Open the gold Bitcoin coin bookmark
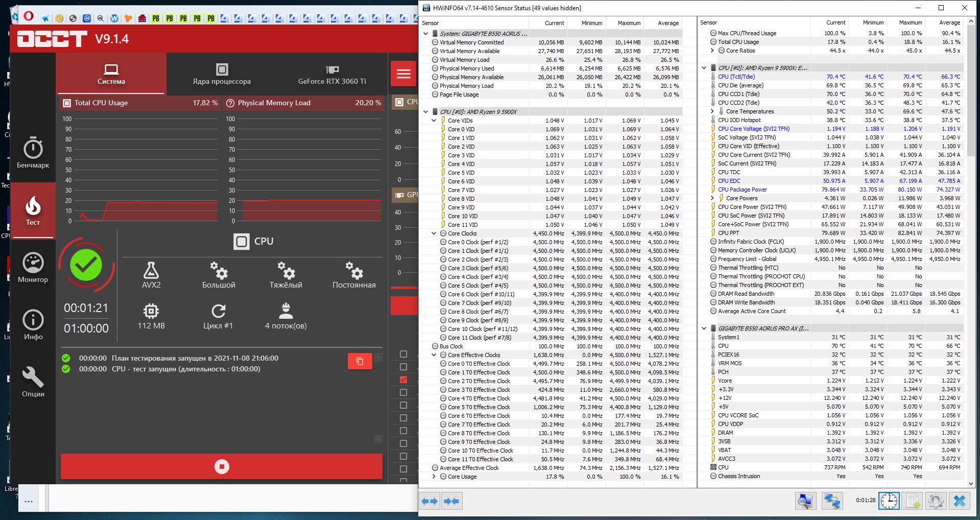 coord(59,18)
